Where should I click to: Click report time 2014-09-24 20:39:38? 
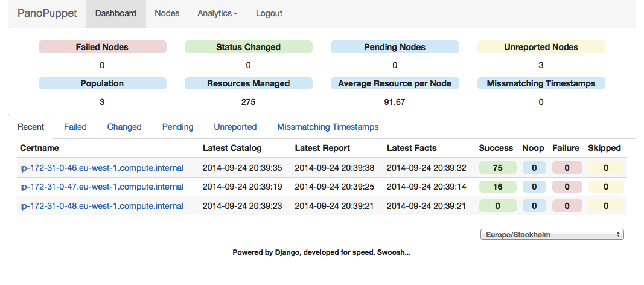click(x=334, y=168)
